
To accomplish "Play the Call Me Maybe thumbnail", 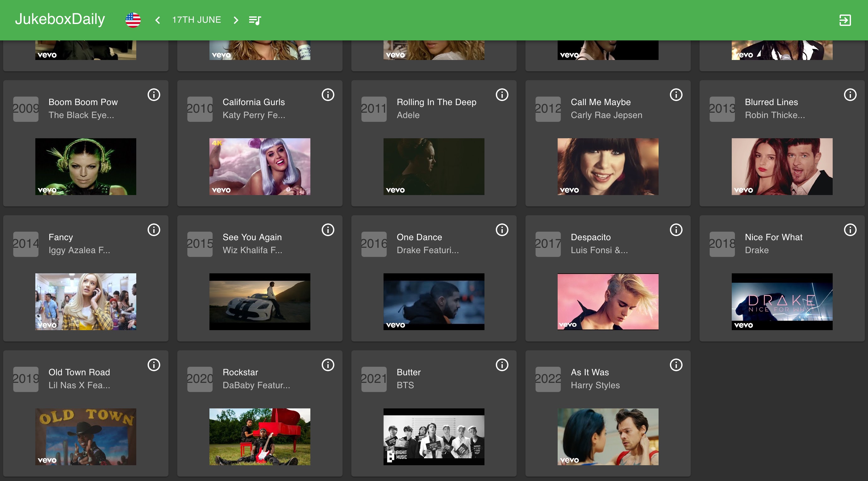I will click(x=607, y=167).
